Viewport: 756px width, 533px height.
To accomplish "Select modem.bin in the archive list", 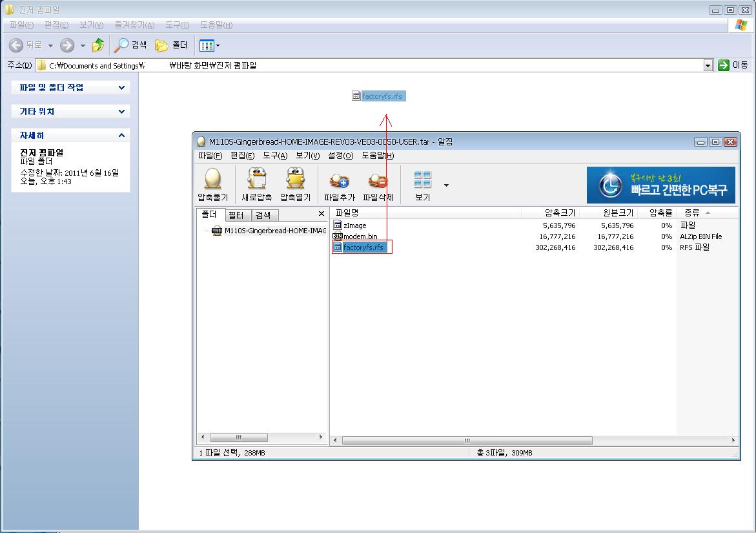I will (360, 236).
